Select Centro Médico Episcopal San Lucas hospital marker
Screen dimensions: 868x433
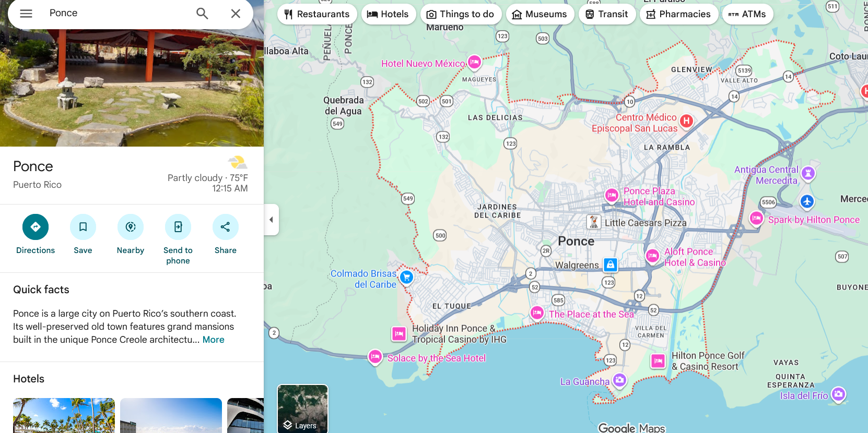[686, 121]
